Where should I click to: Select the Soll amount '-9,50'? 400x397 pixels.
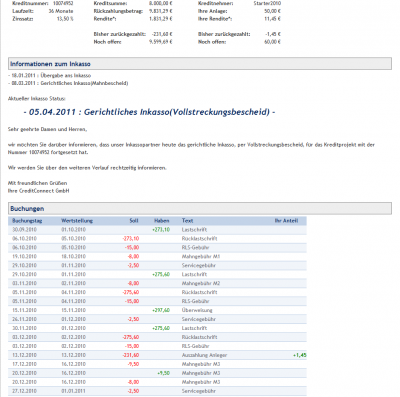pyautogui.click(x=133, y=364)
